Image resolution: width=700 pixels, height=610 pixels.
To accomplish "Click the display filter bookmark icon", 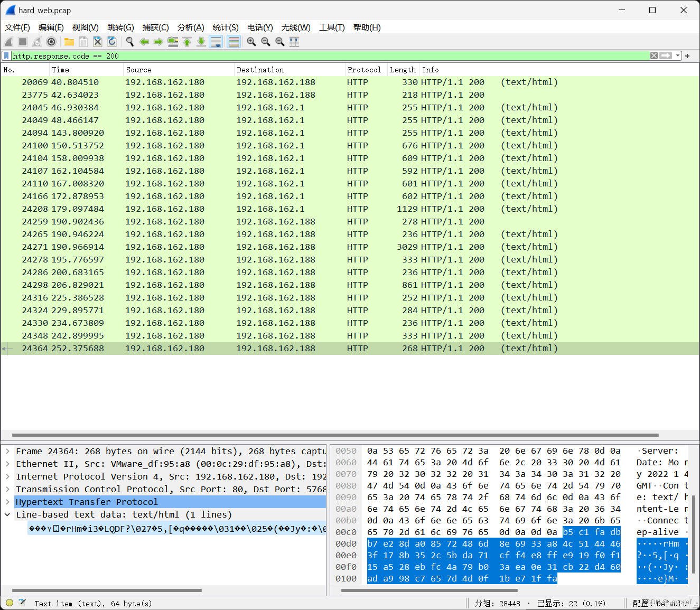I will [6, 55].
